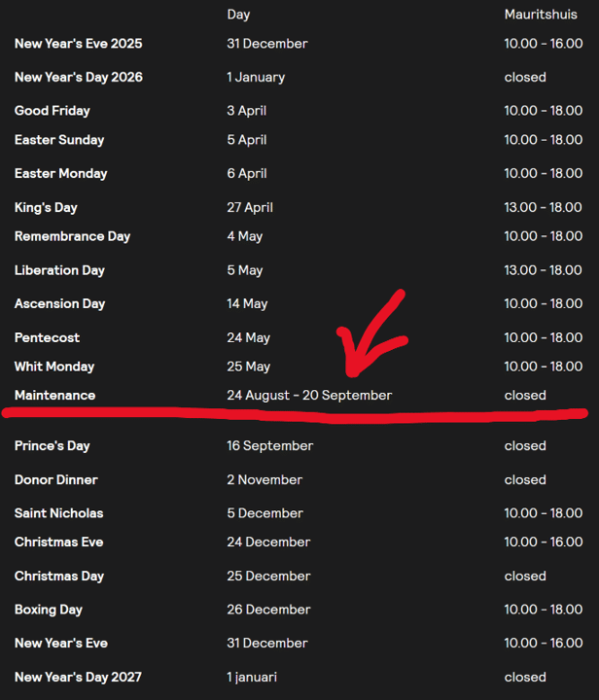Click the Mauritshuis column header
Viewport: 599px width, 700px height.
pyautogui.click(x=541, y=15)
